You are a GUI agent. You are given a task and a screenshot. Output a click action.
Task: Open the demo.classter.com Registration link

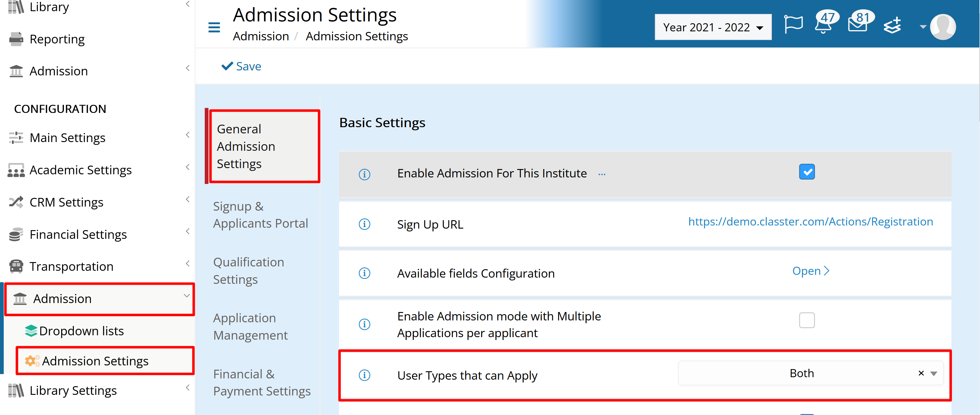point(810,221)
